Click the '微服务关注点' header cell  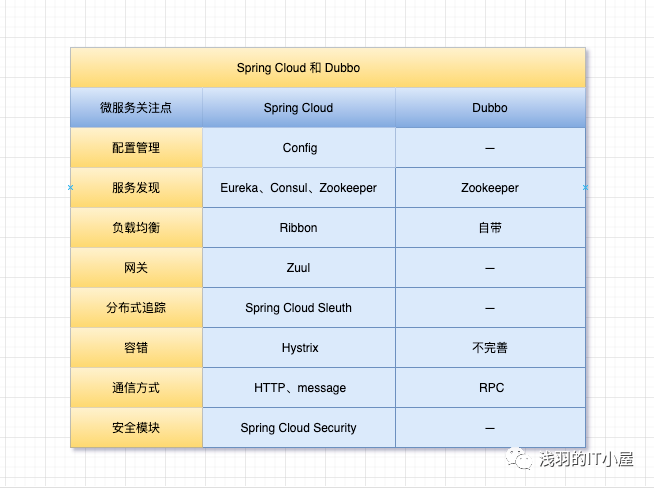[136, 108]
